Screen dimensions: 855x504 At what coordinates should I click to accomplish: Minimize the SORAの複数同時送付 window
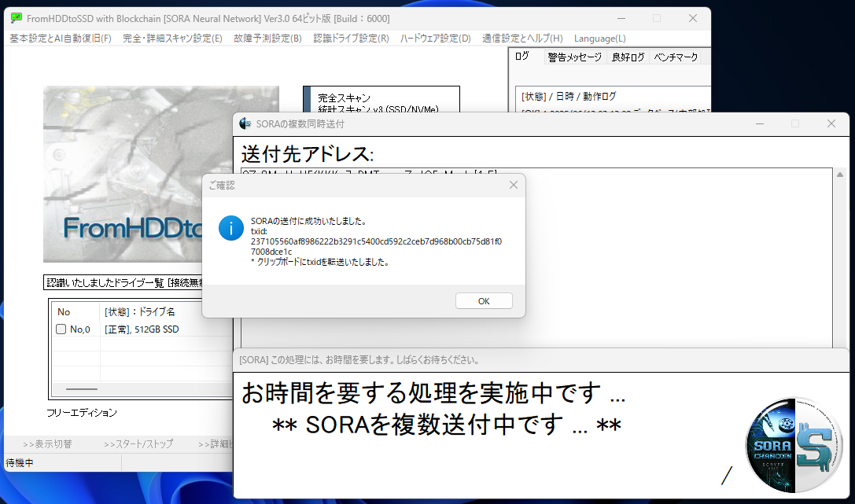[760, 123]
